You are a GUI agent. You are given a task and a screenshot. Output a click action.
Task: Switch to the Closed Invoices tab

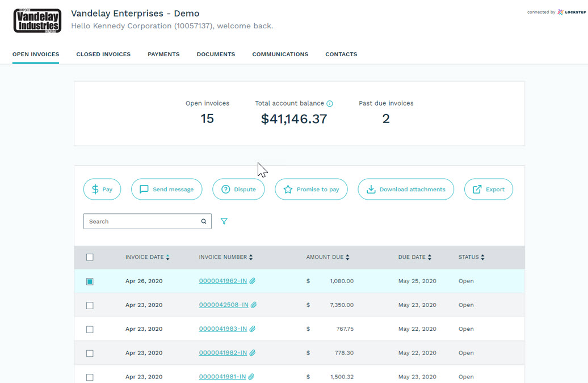103,54
